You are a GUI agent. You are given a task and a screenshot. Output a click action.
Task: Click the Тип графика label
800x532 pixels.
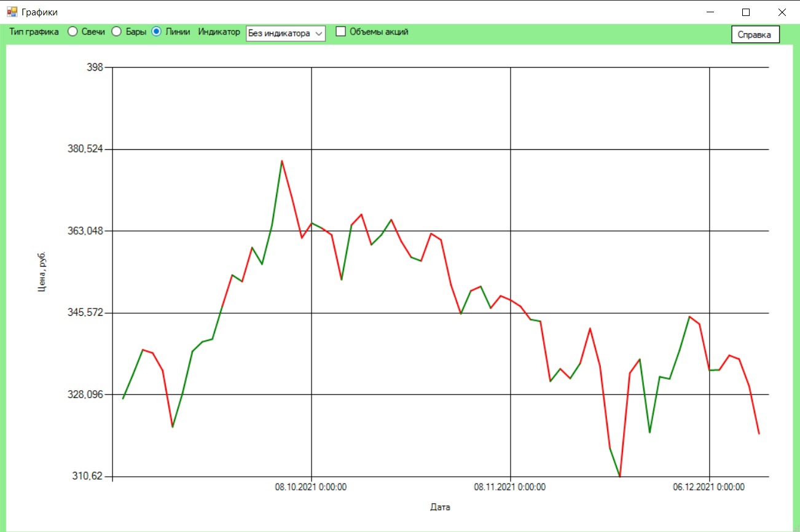34,32
